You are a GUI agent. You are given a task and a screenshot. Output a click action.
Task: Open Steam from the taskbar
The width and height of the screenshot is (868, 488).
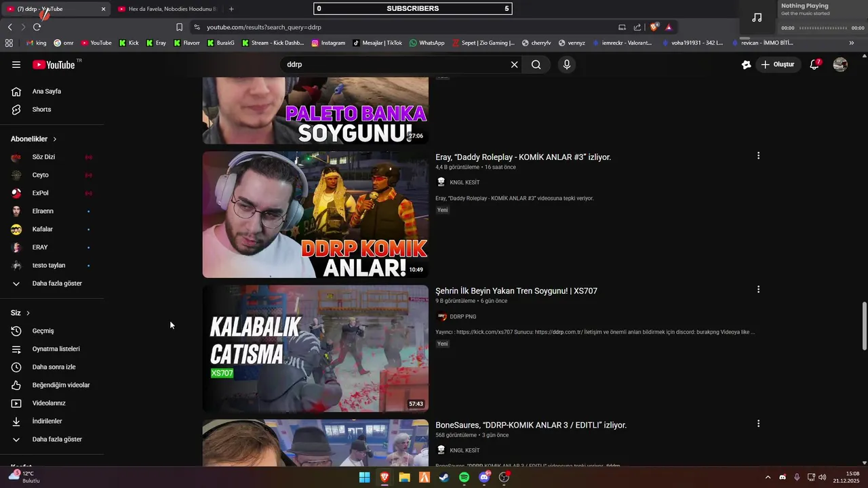click(x=444, y=477)
